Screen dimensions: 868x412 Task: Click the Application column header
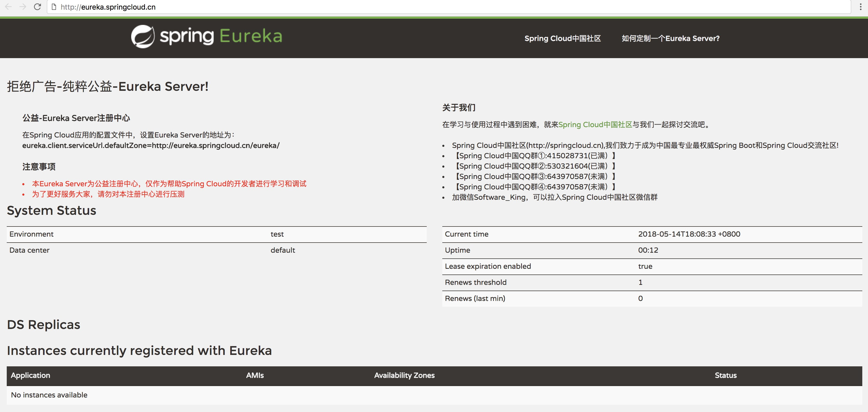(x=30, y=375)
